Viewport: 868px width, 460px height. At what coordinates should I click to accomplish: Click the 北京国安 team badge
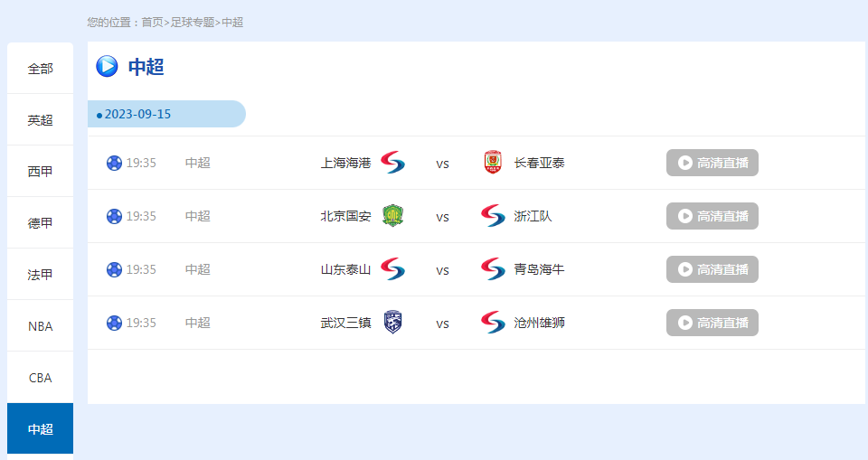pos(392,216)
